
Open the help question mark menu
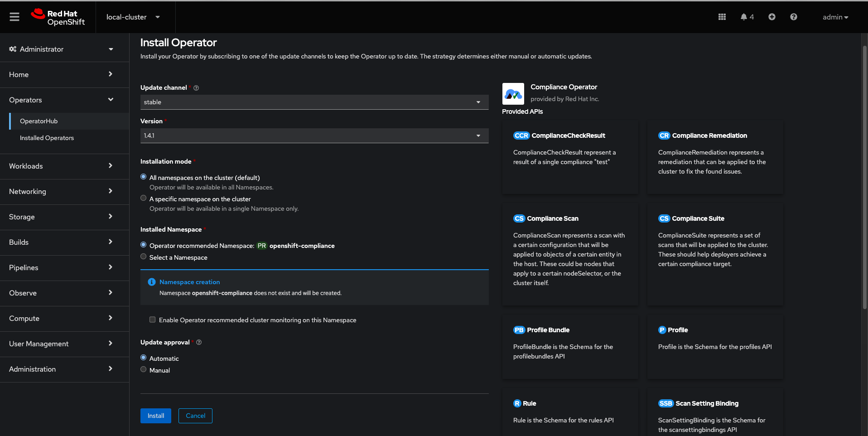(794, 17)
